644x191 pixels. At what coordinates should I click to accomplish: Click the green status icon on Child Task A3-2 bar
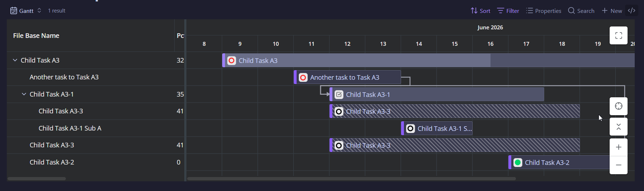point(518,162)
